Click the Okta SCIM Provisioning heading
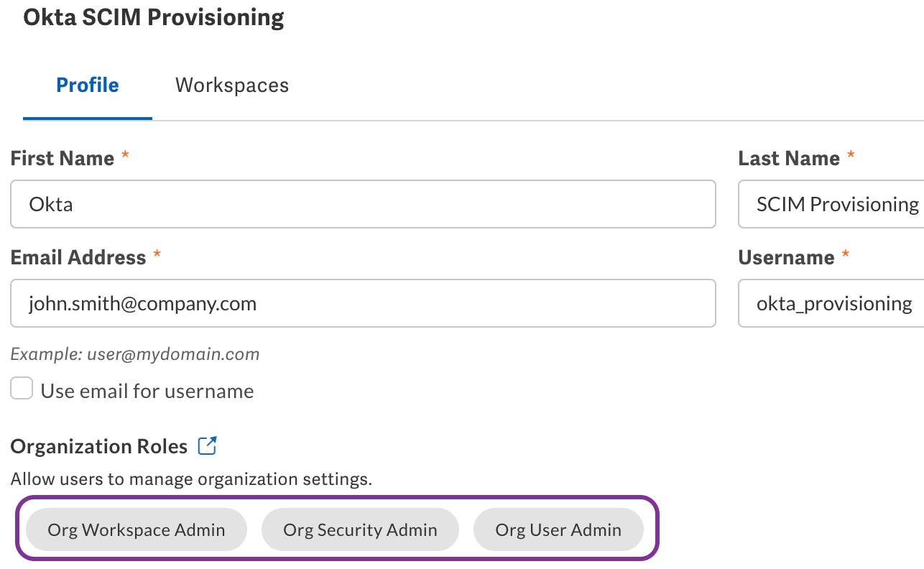 [154, 17]
